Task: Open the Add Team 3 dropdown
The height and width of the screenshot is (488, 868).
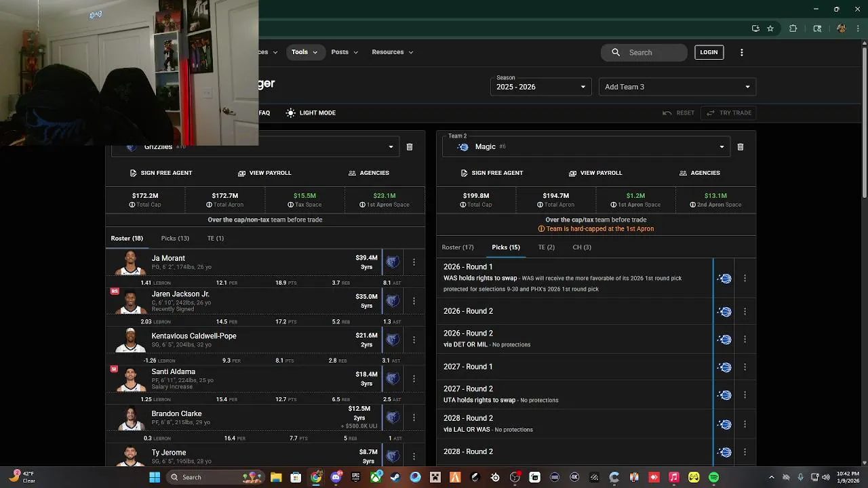Action: coord(677,87)
